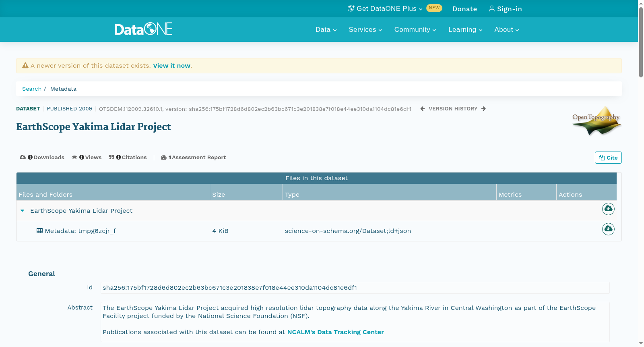
Task: Click the Metadata: tmpg6zcjr_f file name
Action: pyautogui.click(x=80, y=231)
